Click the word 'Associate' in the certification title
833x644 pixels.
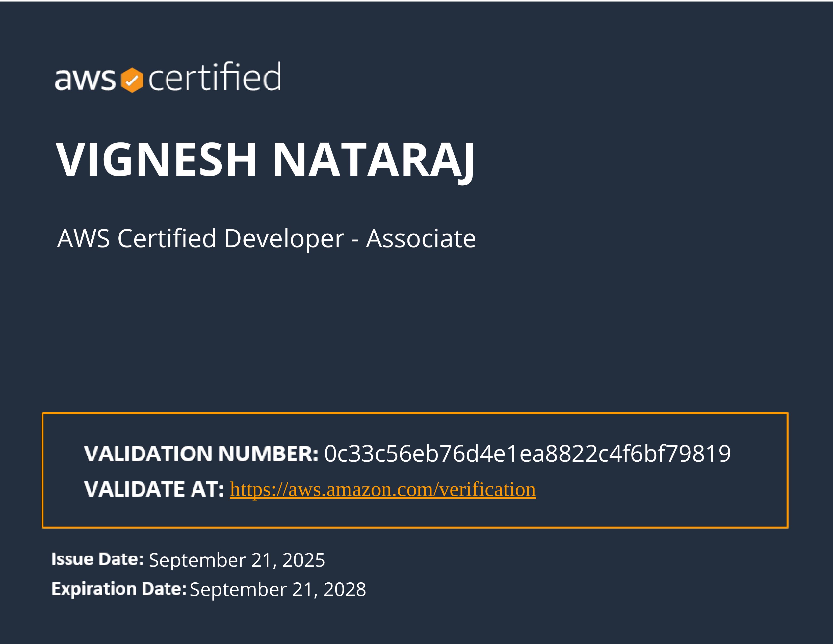[x=421, y=239]
